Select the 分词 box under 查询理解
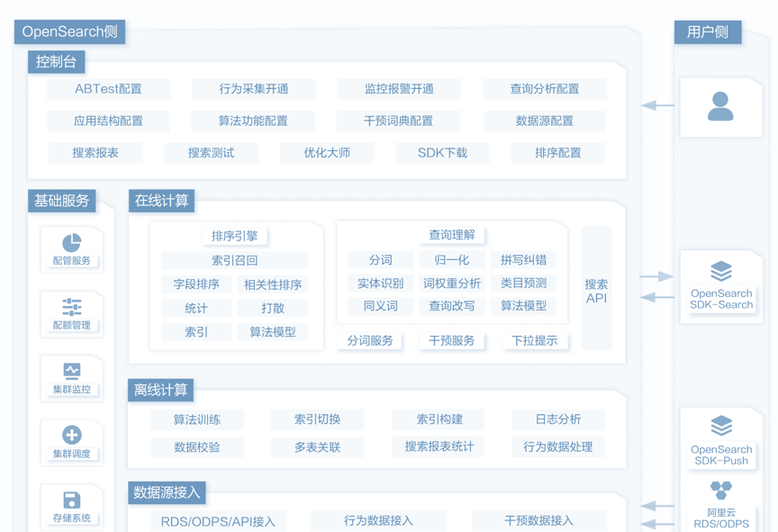The height and width of the screenshot is (532, 778). [x=381, y=260]
